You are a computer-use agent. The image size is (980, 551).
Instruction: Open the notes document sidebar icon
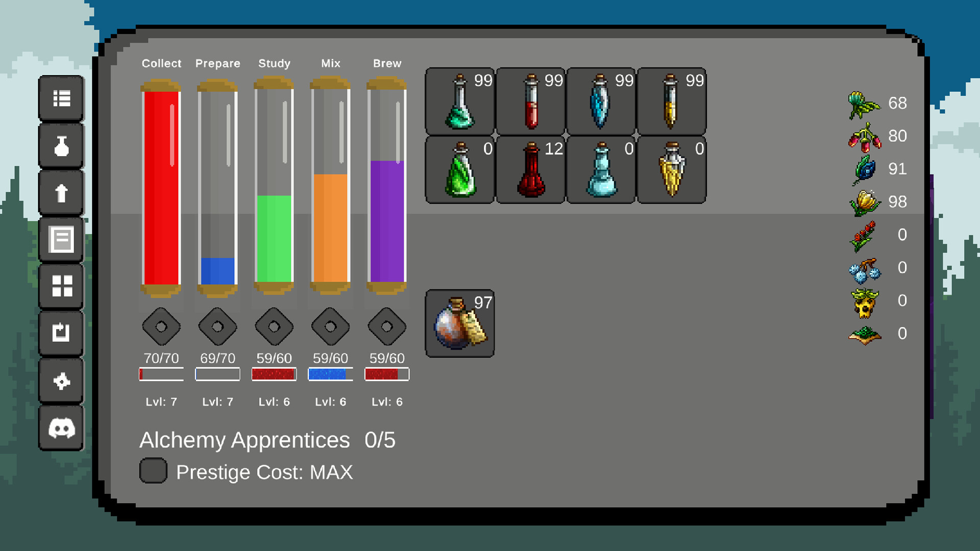pos(61,240)
